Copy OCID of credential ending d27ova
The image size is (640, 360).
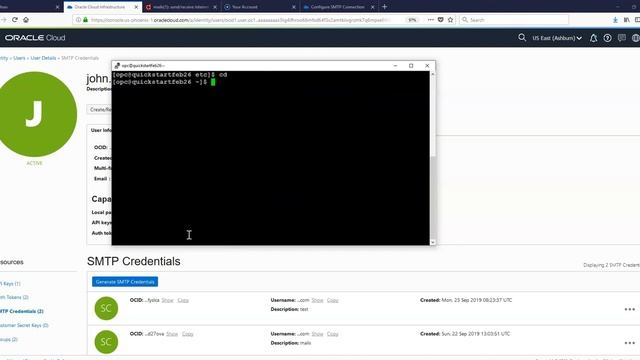pos(187,334)
